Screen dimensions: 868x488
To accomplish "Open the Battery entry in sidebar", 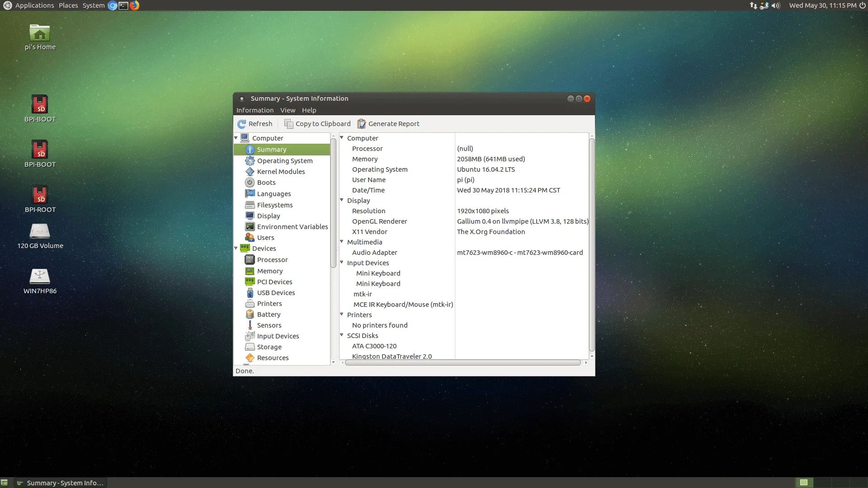I will pos(269,314).
